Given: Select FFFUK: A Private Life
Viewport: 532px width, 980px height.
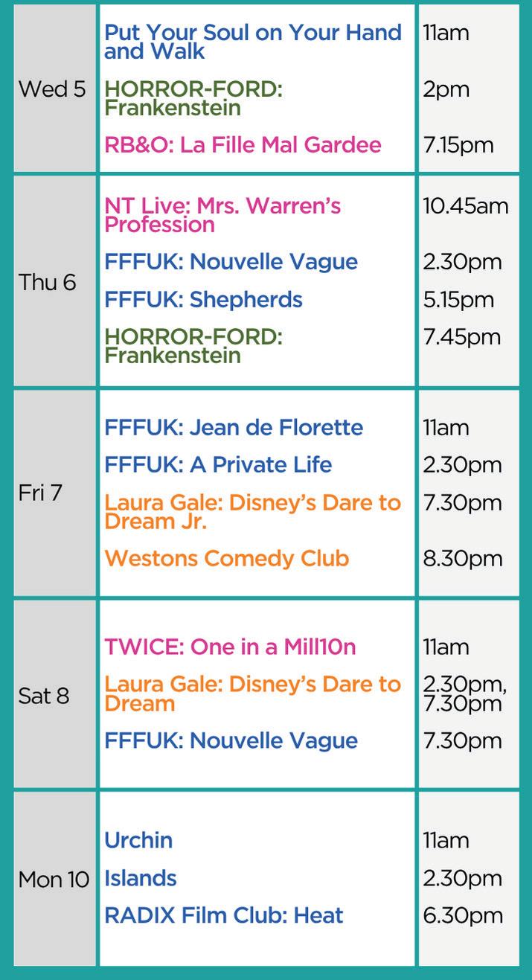Looking at the screenshot, I should pos(218,465).
